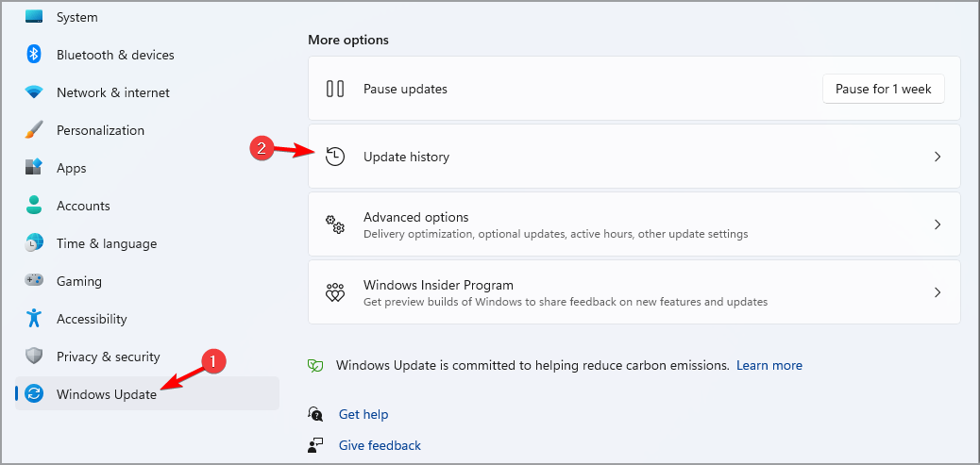980x465 pixels.
Task: Open the Get help link
Action: [x=363, y=414]
